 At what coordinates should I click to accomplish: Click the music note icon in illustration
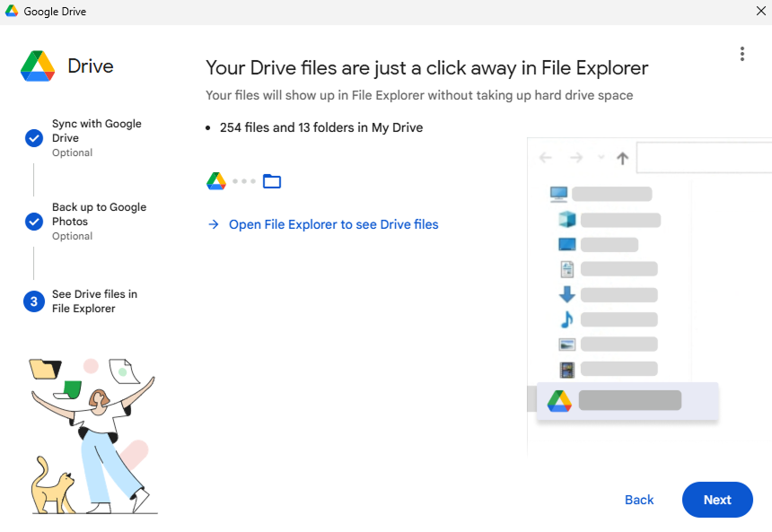click(x=566, y=319)
